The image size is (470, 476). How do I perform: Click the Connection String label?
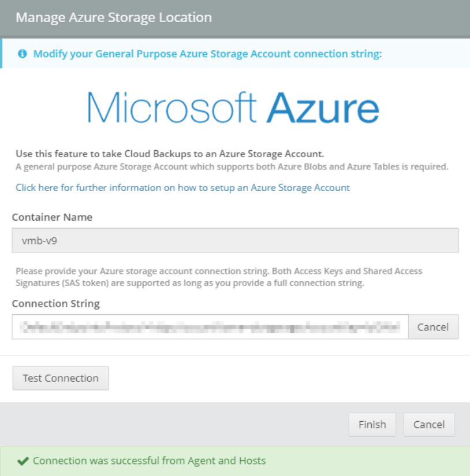click(56, 304)
